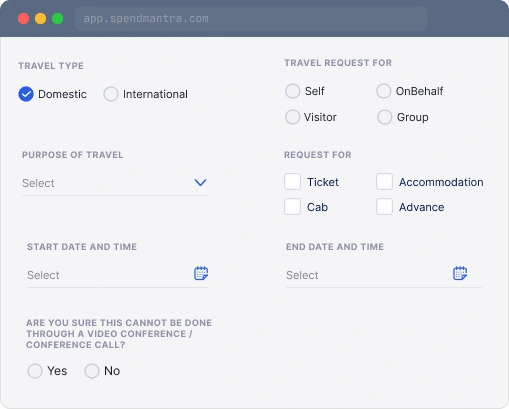Click the End Date and Time field
This screenshot has width=509, height=409.
pyautogui.click(x=384, y=275)
